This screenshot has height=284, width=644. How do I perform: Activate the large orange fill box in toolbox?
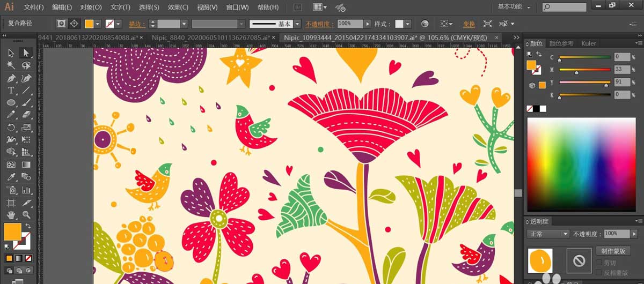[12, 231]
